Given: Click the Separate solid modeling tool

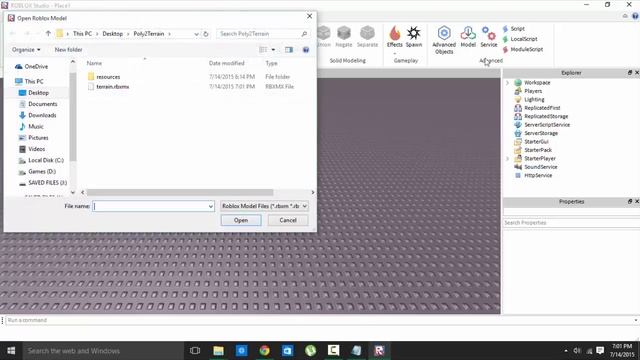Looking at the screenshot, I should click(367, 37).
